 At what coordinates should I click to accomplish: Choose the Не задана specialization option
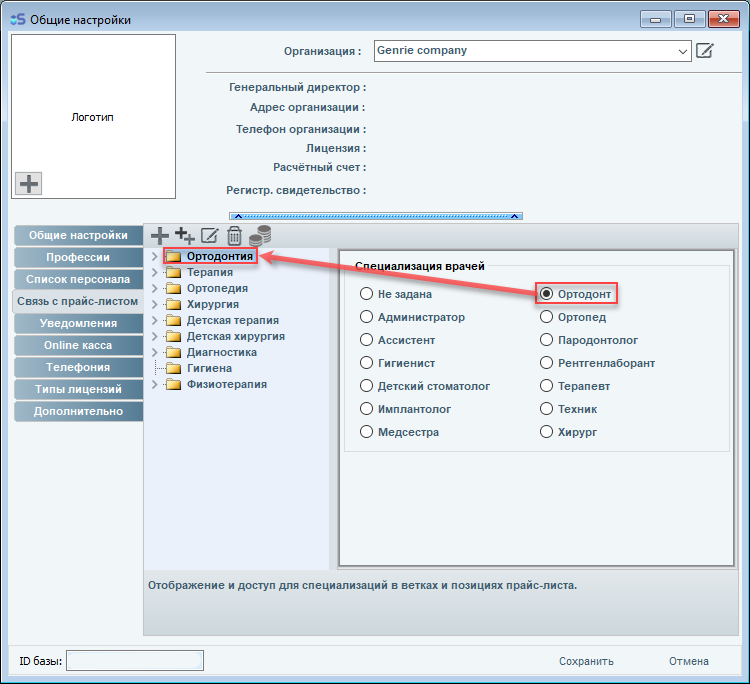tap(366, 294)
